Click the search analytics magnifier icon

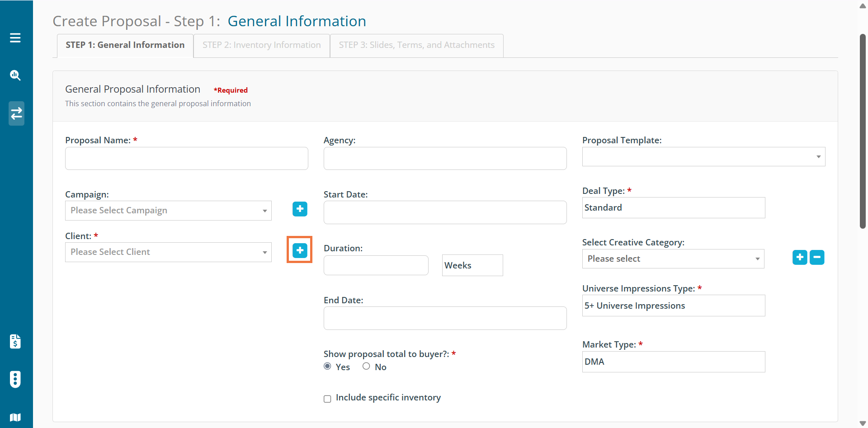[15, 75]
